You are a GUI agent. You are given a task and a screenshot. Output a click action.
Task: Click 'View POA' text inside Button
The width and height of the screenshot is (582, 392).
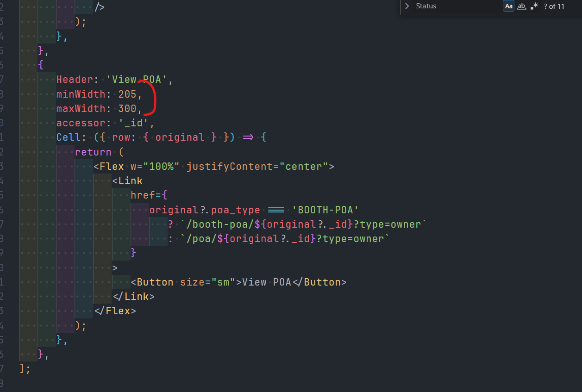267,282
